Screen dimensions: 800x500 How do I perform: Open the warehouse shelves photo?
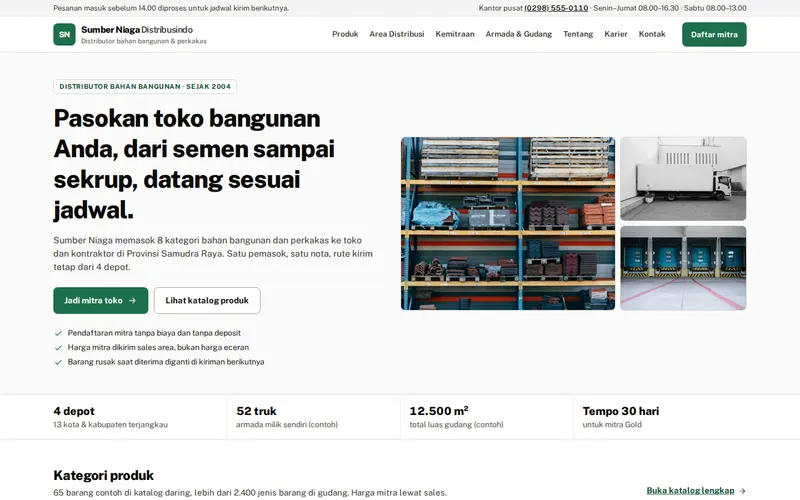(x=508, y=223)
